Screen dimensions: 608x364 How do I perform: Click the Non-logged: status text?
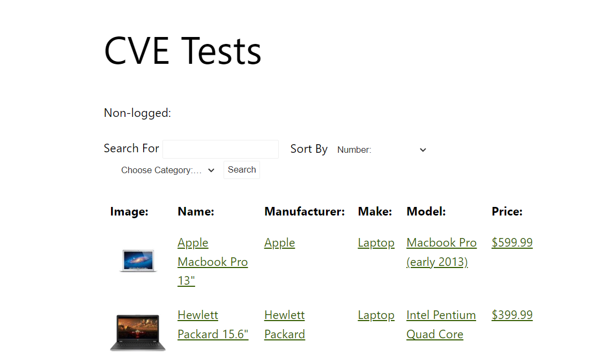(x=137, y=113)
